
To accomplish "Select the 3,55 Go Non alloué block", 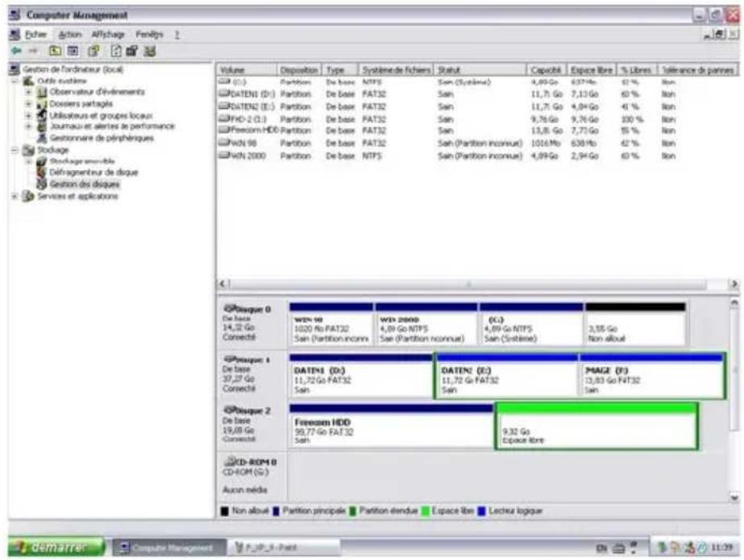I will click(635, 325).
